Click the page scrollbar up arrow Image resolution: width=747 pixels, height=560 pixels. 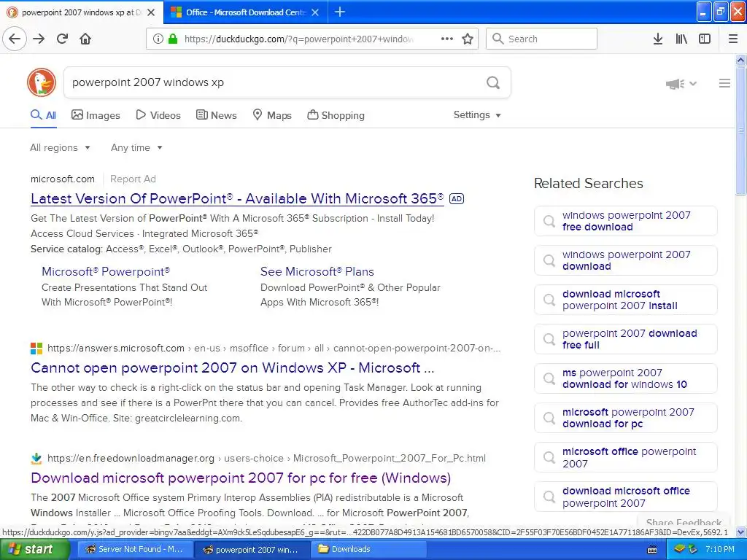click(x=741, y=60)
